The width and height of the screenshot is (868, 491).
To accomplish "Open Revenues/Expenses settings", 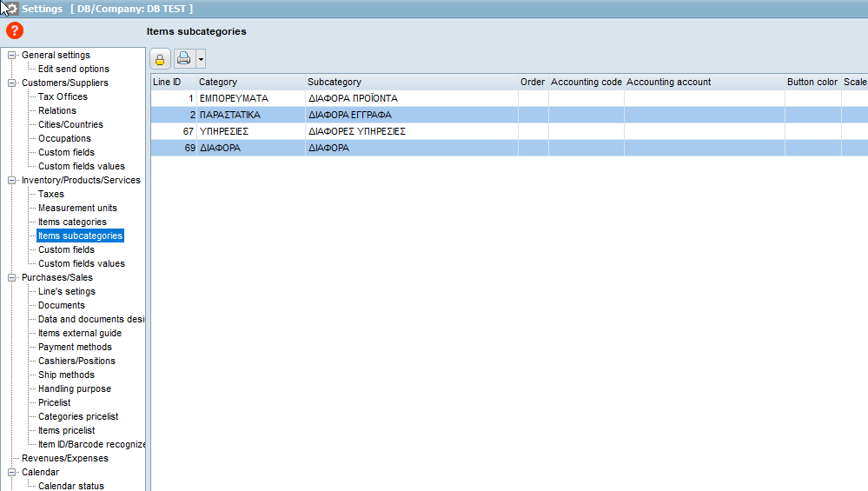I will pyautogui.click(x=65, y=458).
